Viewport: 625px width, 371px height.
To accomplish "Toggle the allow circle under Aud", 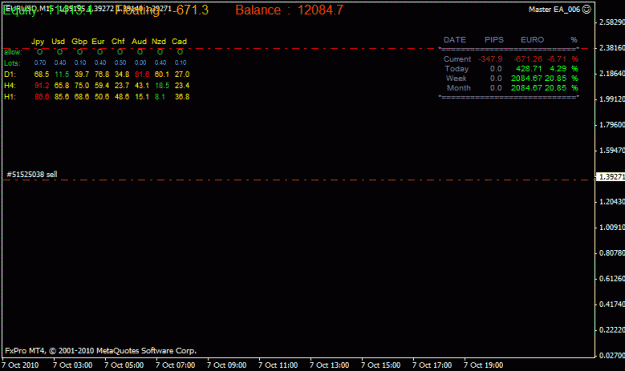I will pos(140,52).
